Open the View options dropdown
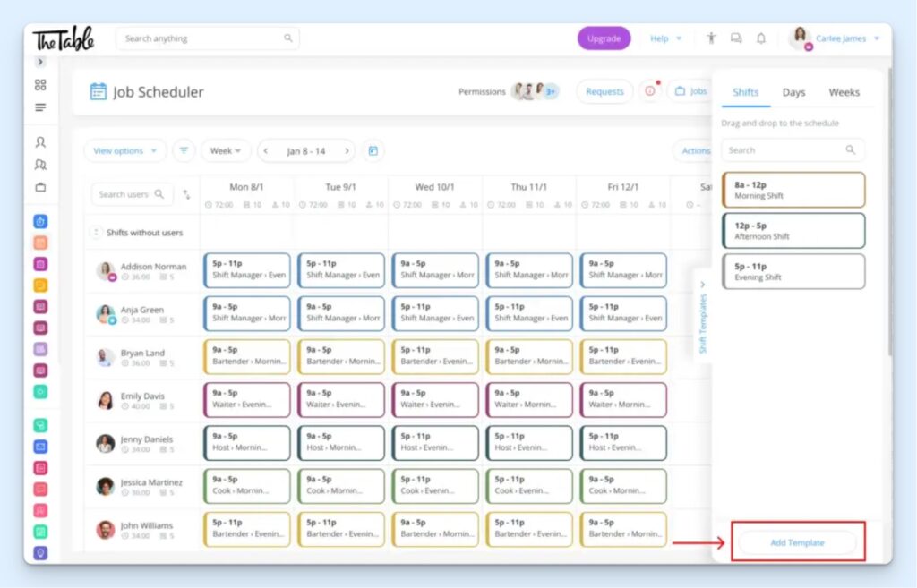The image size is (917, 588). (124, 150)
